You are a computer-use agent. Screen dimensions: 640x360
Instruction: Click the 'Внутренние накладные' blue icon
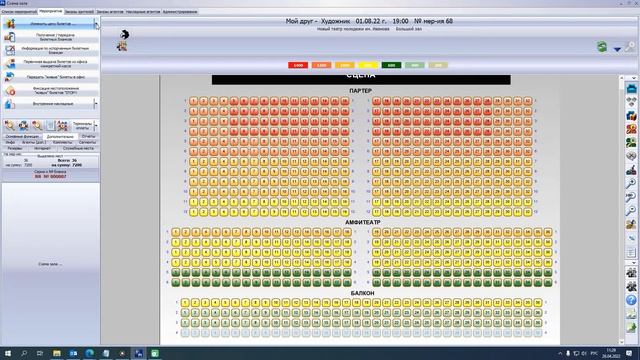(x=10, y=104)
